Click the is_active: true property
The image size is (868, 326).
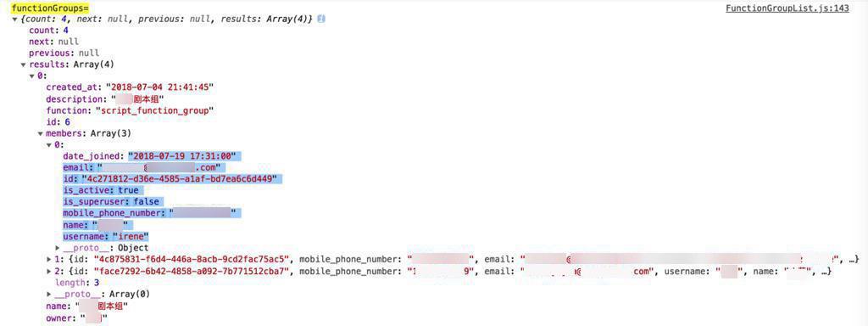[x=101, y=190]
